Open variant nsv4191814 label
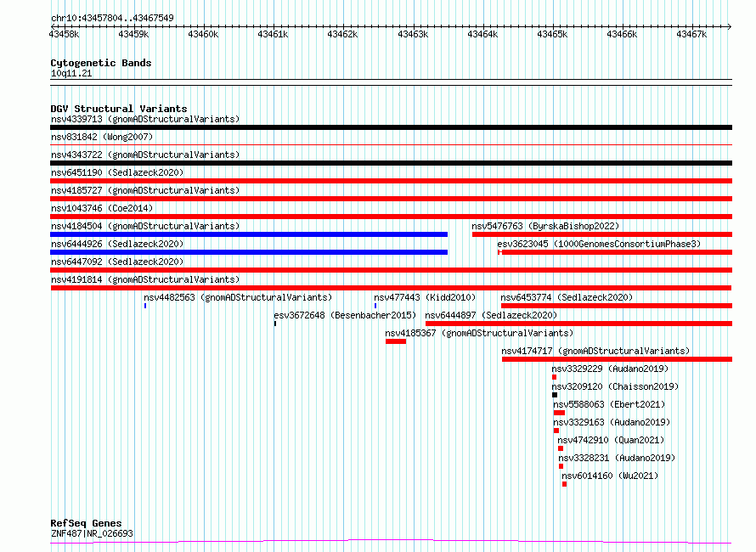 click(x=145, y=279)
